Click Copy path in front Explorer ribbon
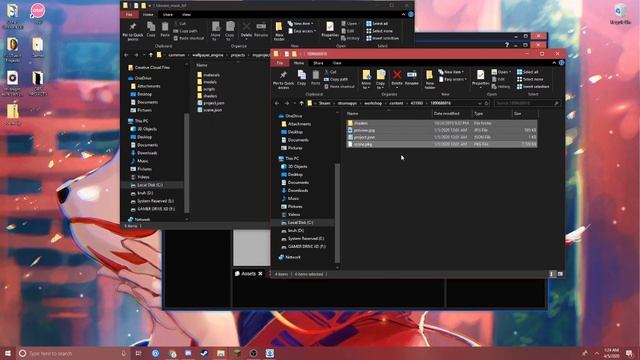The width and height of the screenshot is (640, 360). (x=336, y=79)
